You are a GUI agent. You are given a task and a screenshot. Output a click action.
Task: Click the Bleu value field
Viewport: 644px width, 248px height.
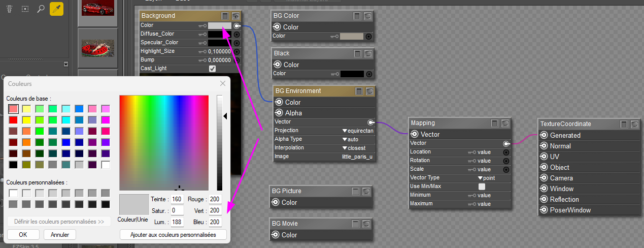[x=215, y=222]
